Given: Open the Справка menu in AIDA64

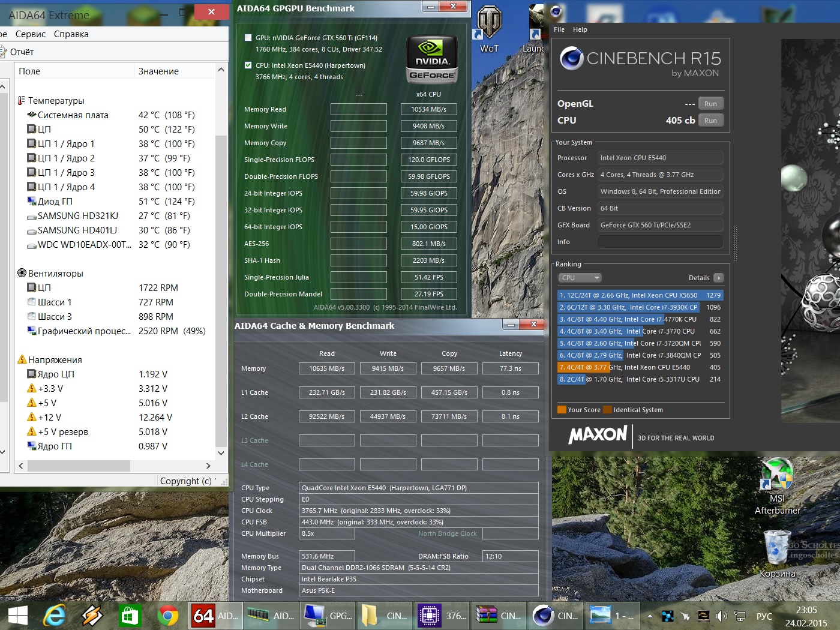Looking at the screenshot, I should [71, 34].
